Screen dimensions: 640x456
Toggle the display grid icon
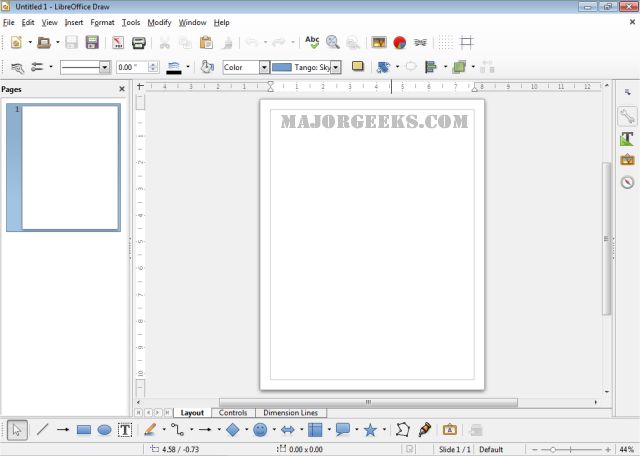[446, 42]
